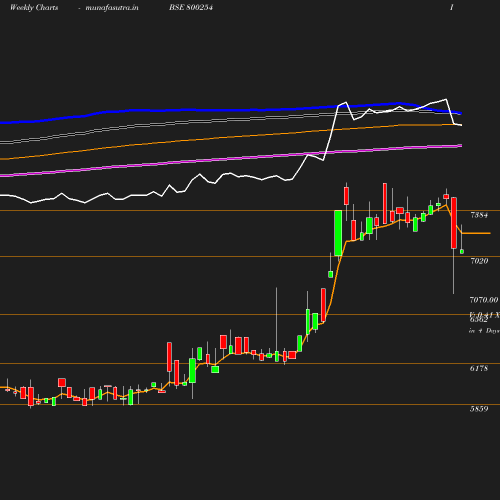Click the 5859 price level label

pyautogui.click(x=479, y=409)
